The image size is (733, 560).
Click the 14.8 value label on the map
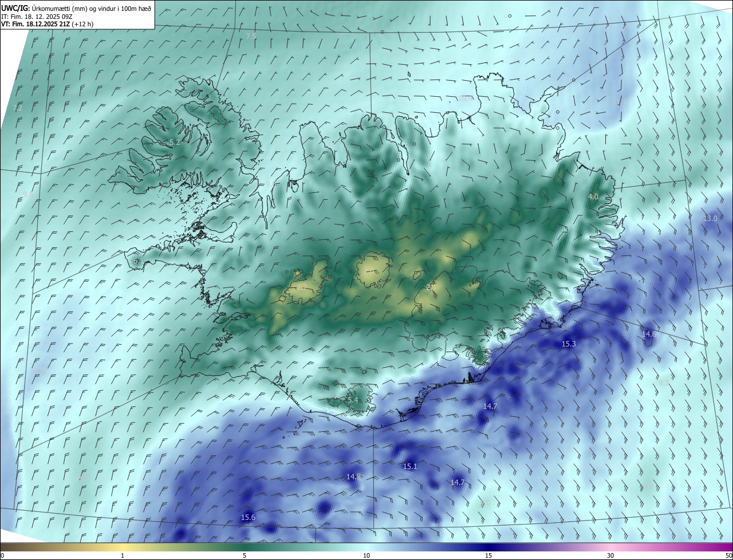(354, 476)
